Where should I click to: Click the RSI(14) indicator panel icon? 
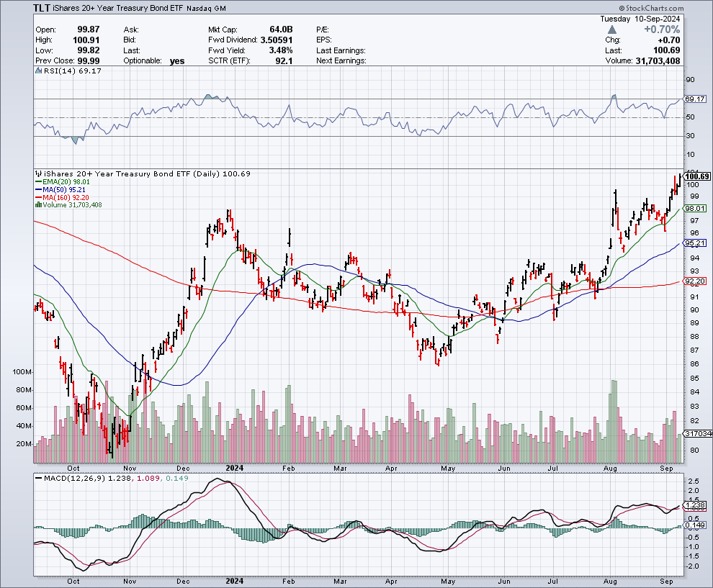(x=37, y=71)
